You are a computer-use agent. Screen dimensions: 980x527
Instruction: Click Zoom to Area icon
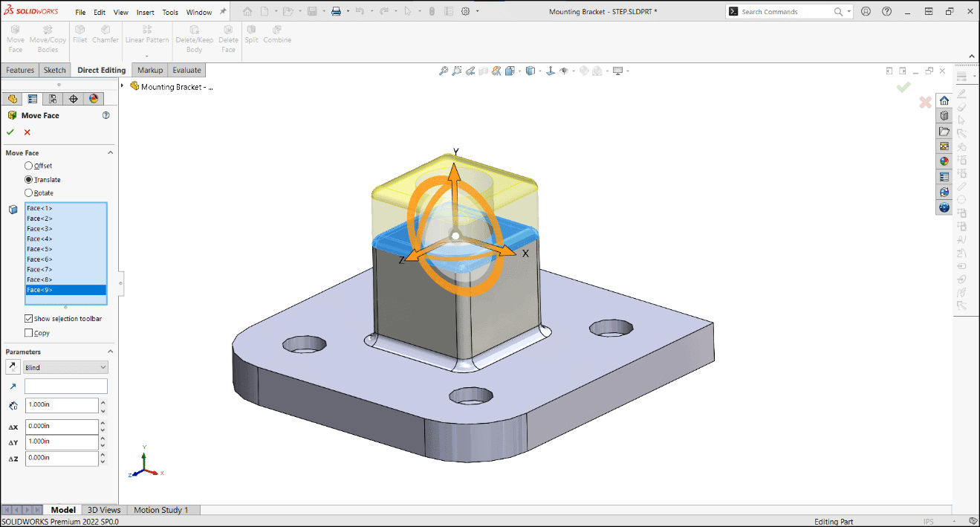coord(458,71)
